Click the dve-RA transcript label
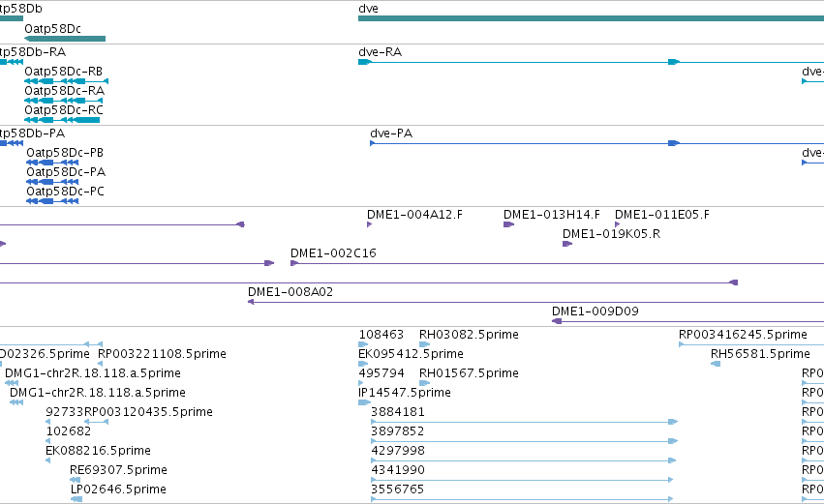The width and height of the screenshot is (824, 504). pos(380,52)
